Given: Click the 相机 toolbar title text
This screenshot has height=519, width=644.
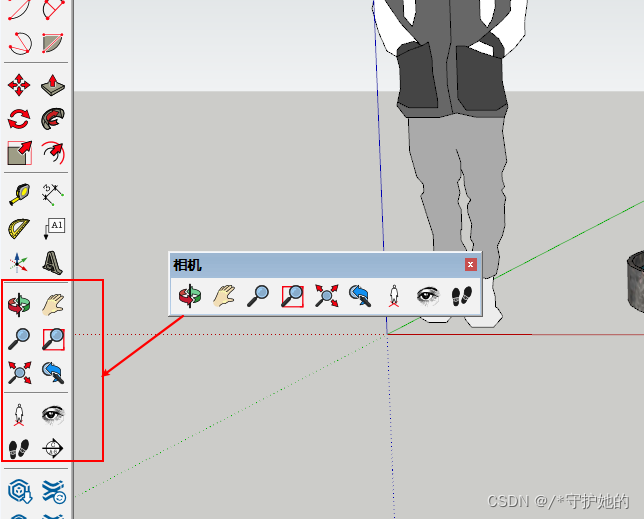Looking at the screenshot, I should click(x=187, y=265).
